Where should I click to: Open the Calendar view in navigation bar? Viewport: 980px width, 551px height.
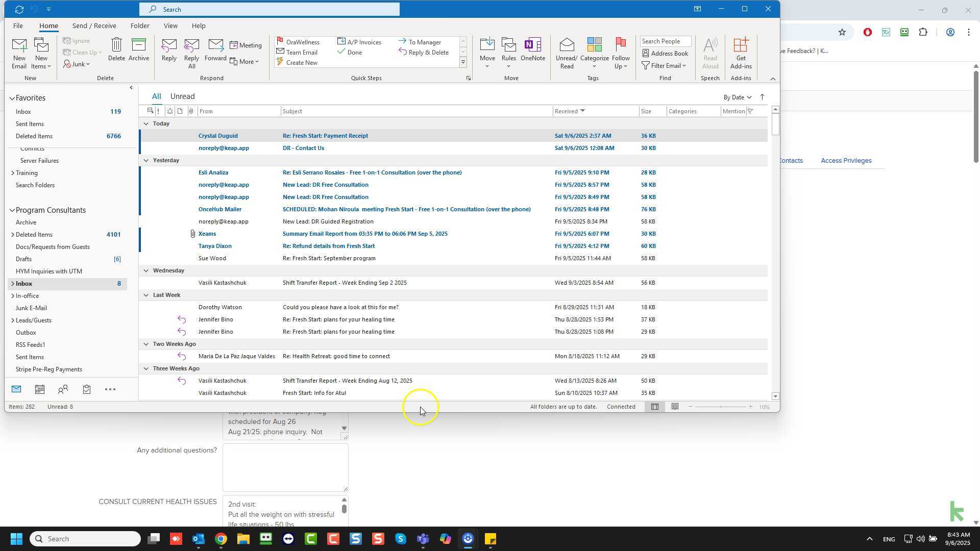click(x=39, y=390)
